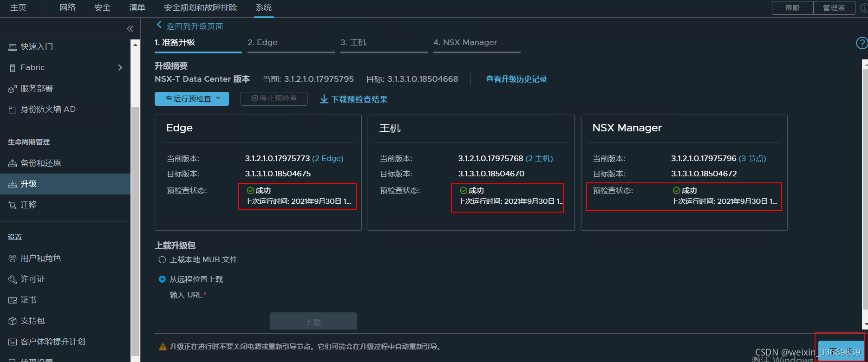Image resolution: width=868 pixels, height=362 pixels.
Task: Open the 系统 top menu
Action: [264, 8]
